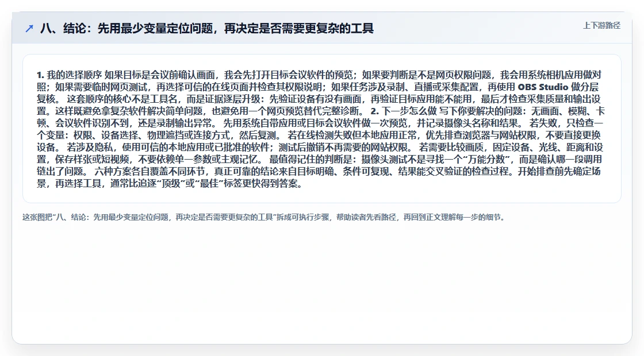
Task: Click the caption starting with 这张图把
Action: click(264, 217)
